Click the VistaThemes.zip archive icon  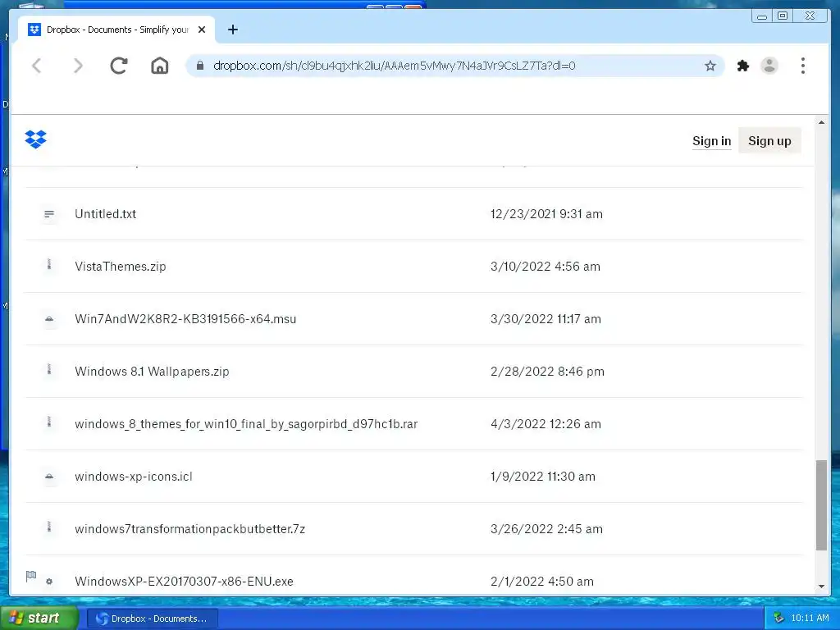[x=48, y=265]
